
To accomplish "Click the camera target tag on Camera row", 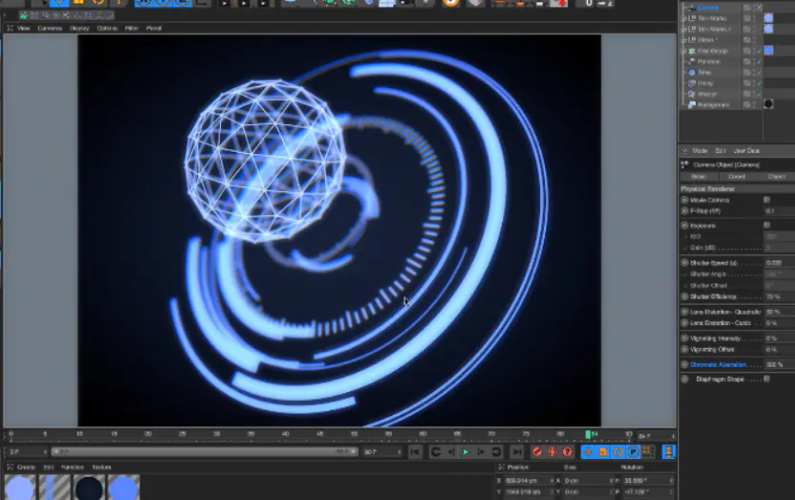I will pos(759,8).
